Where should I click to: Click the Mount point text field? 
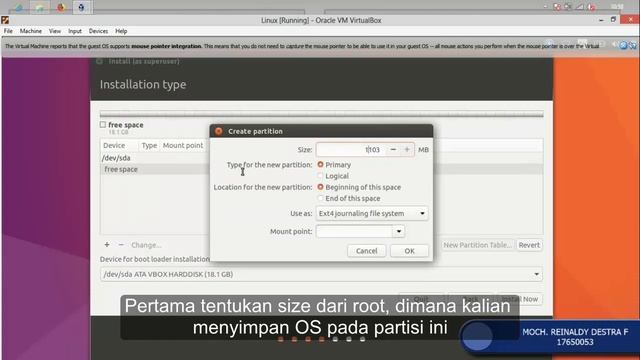click(354, 231)
